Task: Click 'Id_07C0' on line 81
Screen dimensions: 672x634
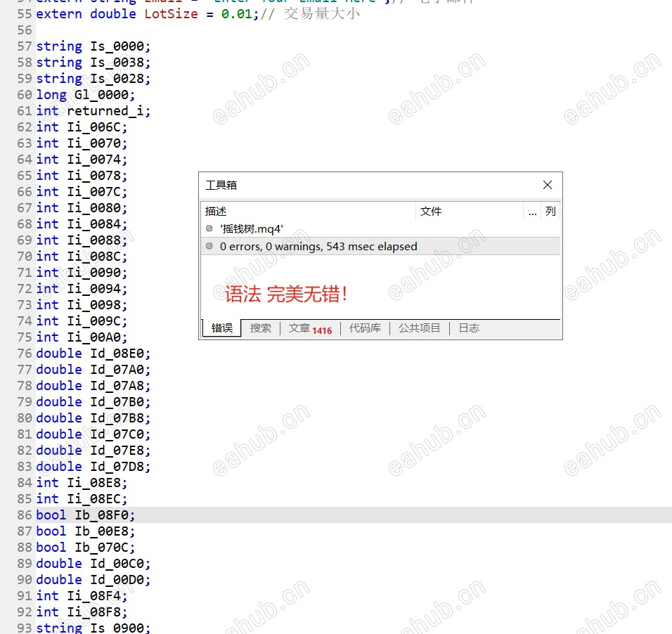Action: 117,434
